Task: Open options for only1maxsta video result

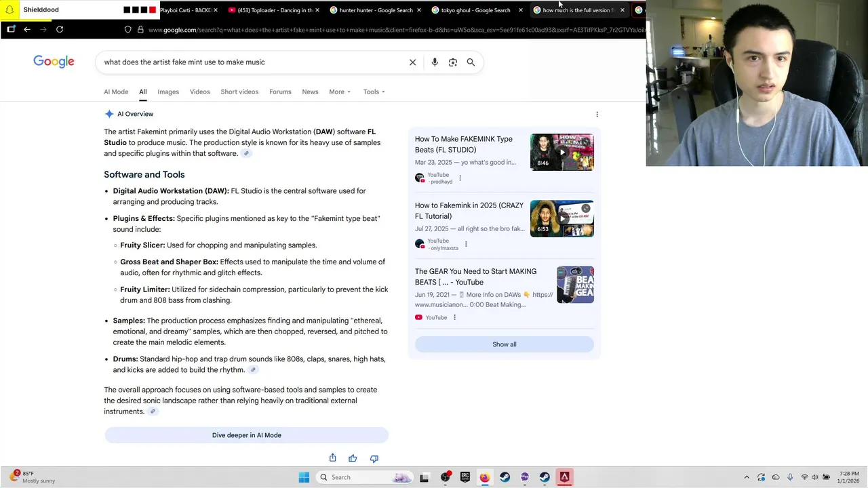Action: tap(466, 244)
